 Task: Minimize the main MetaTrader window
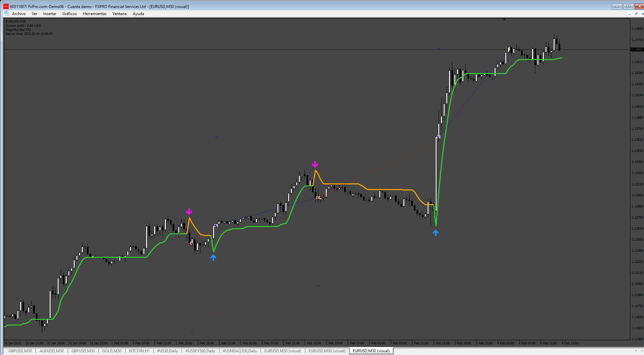617,6
